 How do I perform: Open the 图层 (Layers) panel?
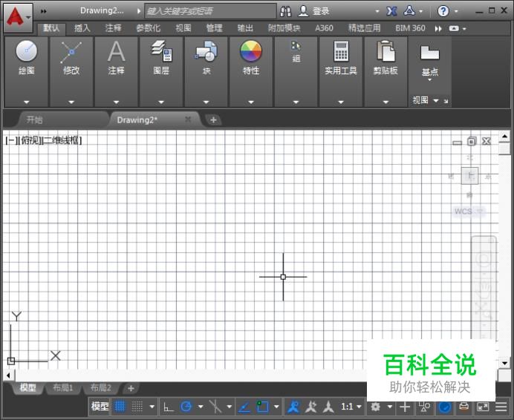pyautogui.click(x=161, y=59)
